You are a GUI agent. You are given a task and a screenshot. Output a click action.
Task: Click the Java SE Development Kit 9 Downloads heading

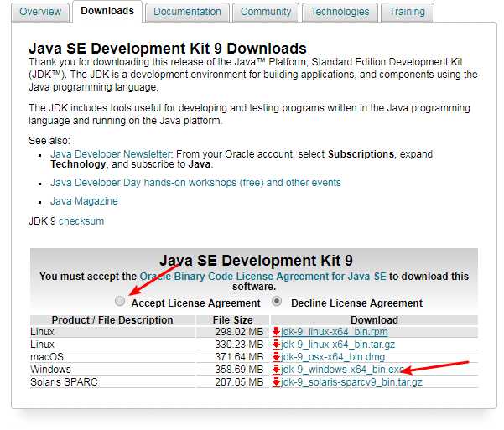[x=168, y=49]
